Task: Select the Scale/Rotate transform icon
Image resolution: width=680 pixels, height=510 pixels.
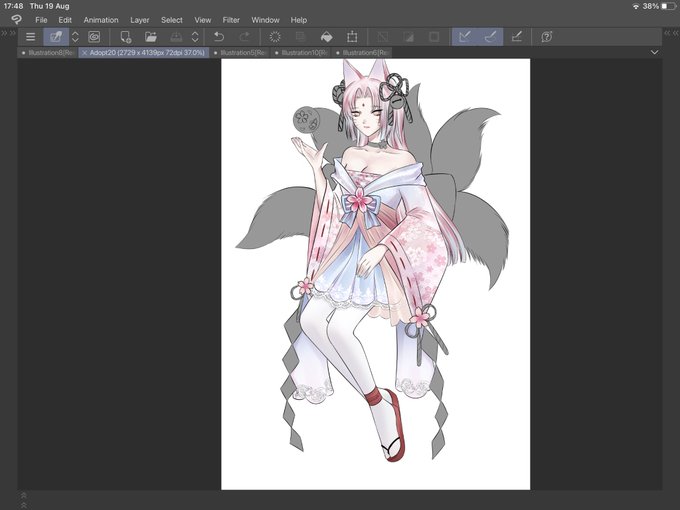Action: 352,37
